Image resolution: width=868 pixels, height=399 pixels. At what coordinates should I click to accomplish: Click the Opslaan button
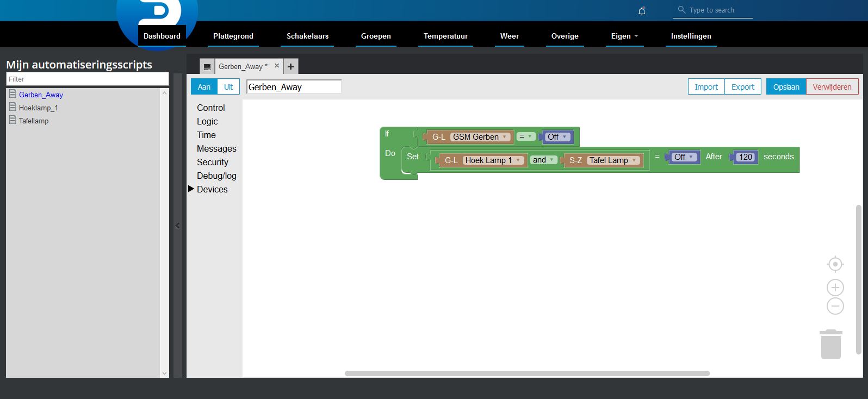(x=786, y=87)
